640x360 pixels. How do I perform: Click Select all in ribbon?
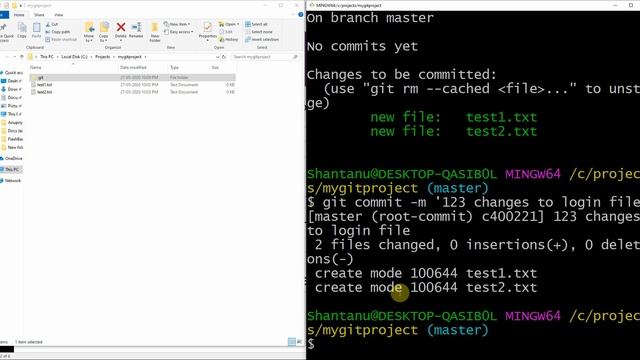coord(256,24)
